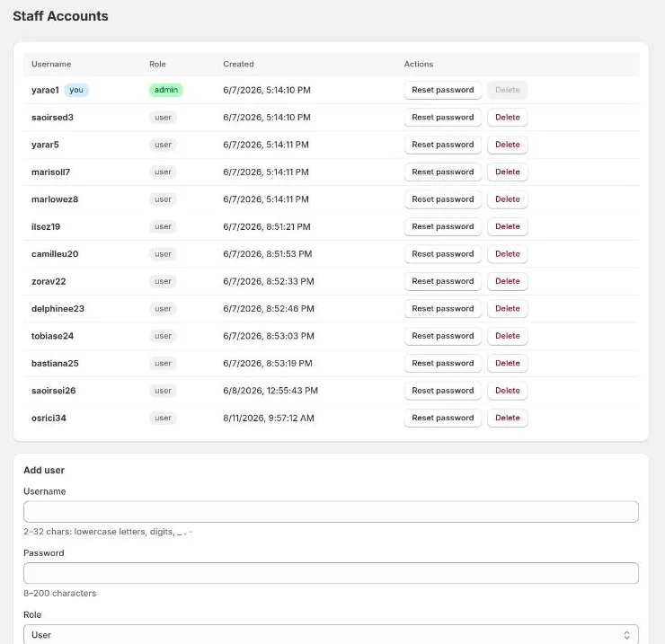665x644 pixels.
Task: Delete the camilleu20 account
Action: click(x=507, y=254)
